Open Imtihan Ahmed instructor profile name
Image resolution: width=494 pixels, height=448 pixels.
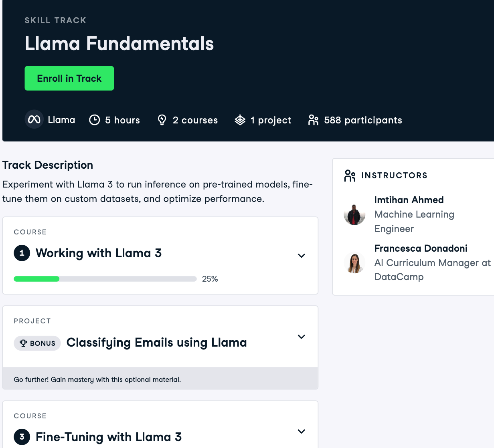pyautogui.click(x=409, y=200)
